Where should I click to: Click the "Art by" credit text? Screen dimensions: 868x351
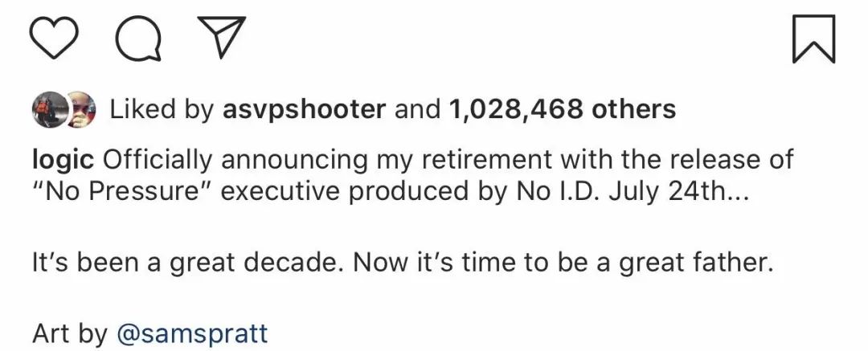pos(71,333)
